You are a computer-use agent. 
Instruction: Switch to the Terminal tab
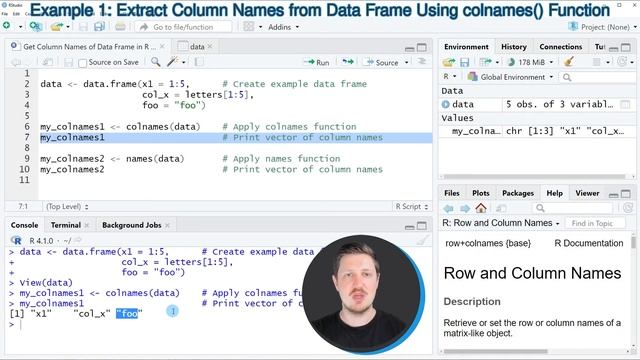[x=66, y=225]
